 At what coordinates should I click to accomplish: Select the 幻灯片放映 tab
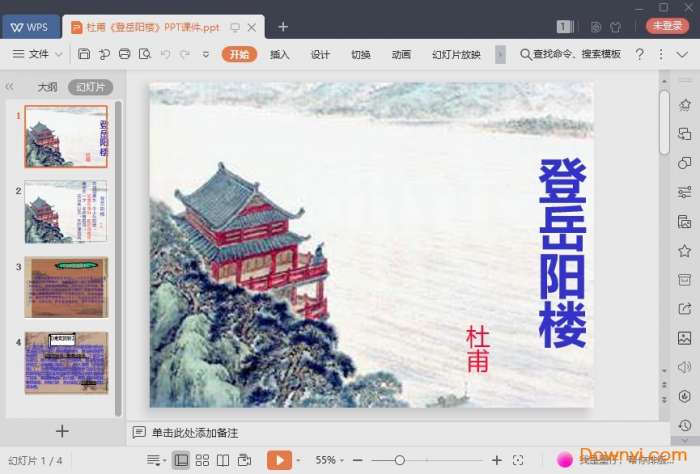[x=456, y=54]
